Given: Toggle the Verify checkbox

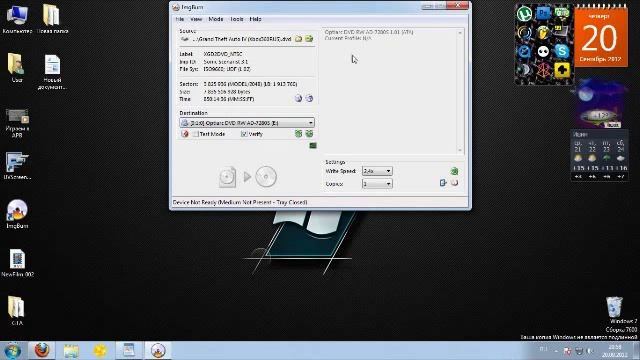Looking at the screenshot, I should (x=244, y=134).
